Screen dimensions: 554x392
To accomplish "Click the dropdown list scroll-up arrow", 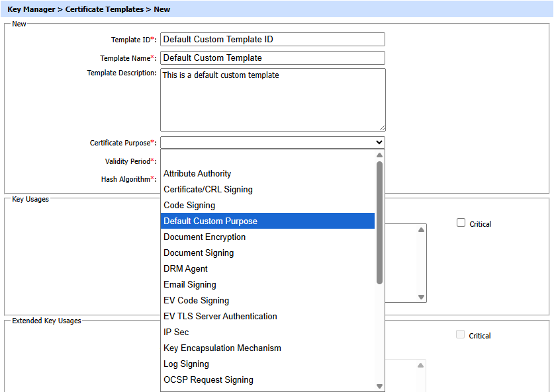I will coord(379,155).
